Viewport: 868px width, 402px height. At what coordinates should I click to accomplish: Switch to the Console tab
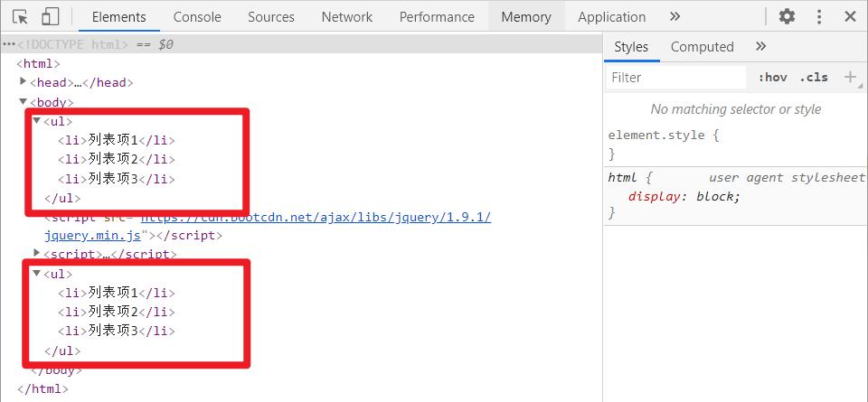(x=197, y=16)
